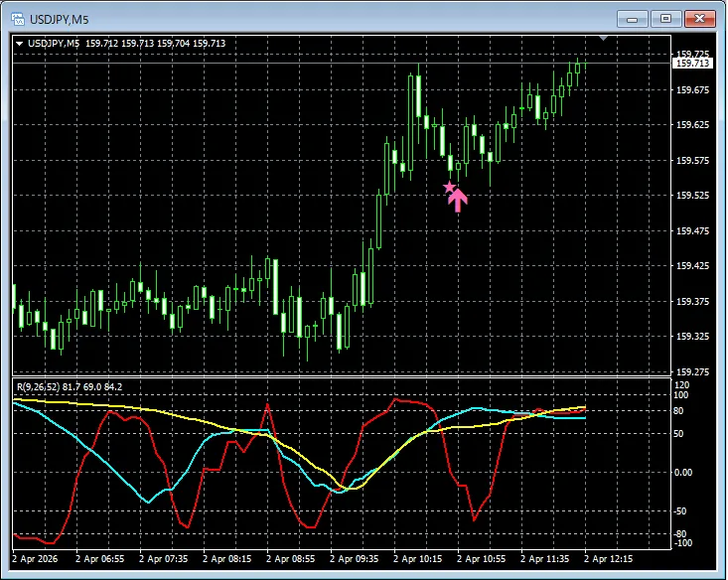Click the USDJPY,M5 window title text
The height and width of the screenshot is (580, 728).
(59, 20)
